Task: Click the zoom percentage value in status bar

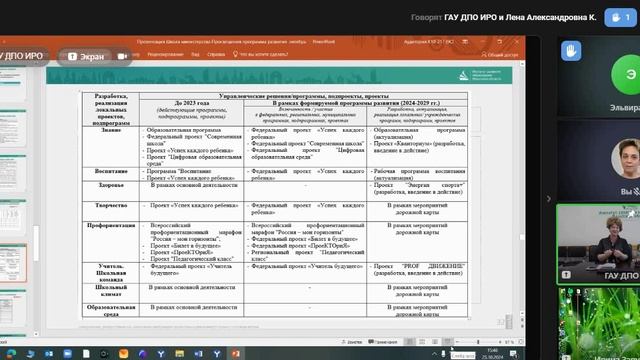Action: pyautogui.click(x=509, y=342)
